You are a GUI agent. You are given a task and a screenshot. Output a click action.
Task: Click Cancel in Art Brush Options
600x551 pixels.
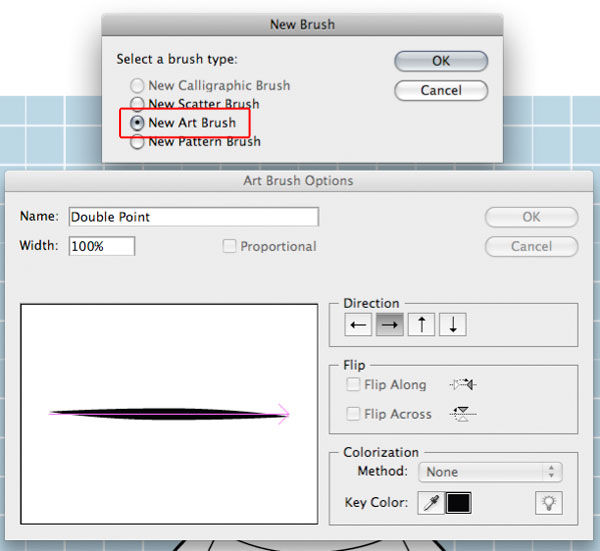point(531,246)
